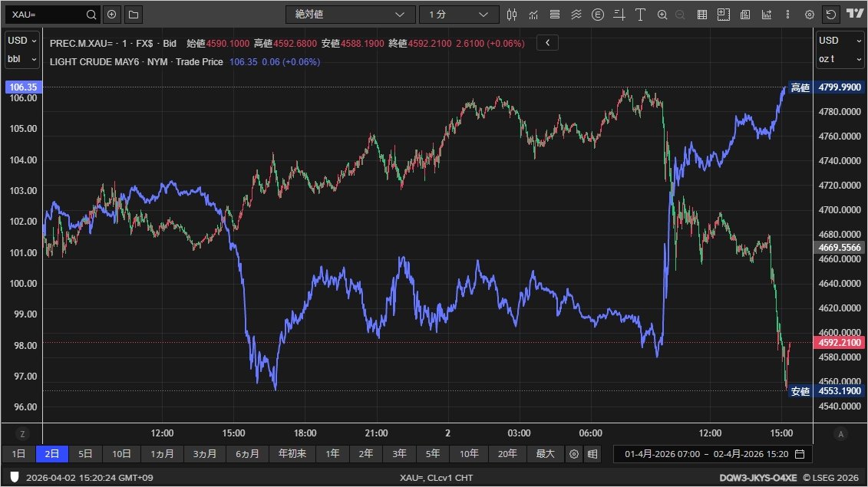Image resolution: width=868 pixels, height=487 pixels.
Task: Choose the 6カ月 period button
Action: (x=247, y=454)
